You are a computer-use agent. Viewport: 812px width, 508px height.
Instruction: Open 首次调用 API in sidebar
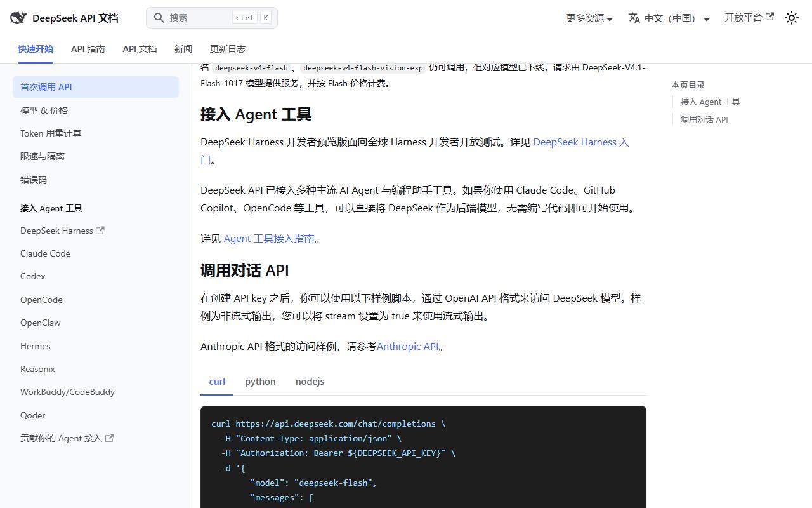[x=96, y=87]
